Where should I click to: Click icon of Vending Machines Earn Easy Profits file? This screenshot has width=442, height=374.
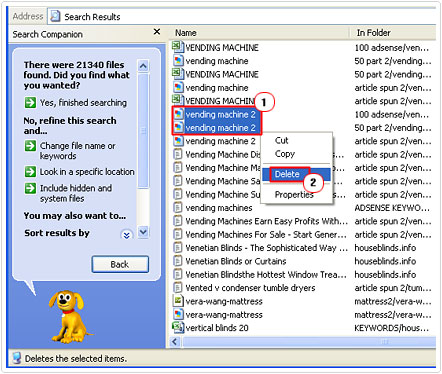point(178,221)
